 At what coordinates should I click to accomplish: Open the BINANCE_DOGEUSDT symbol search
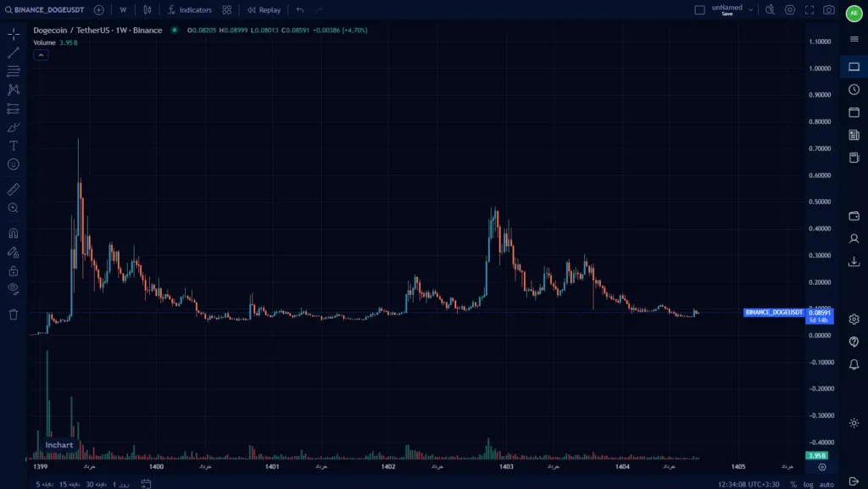click(x=44, y=10)
